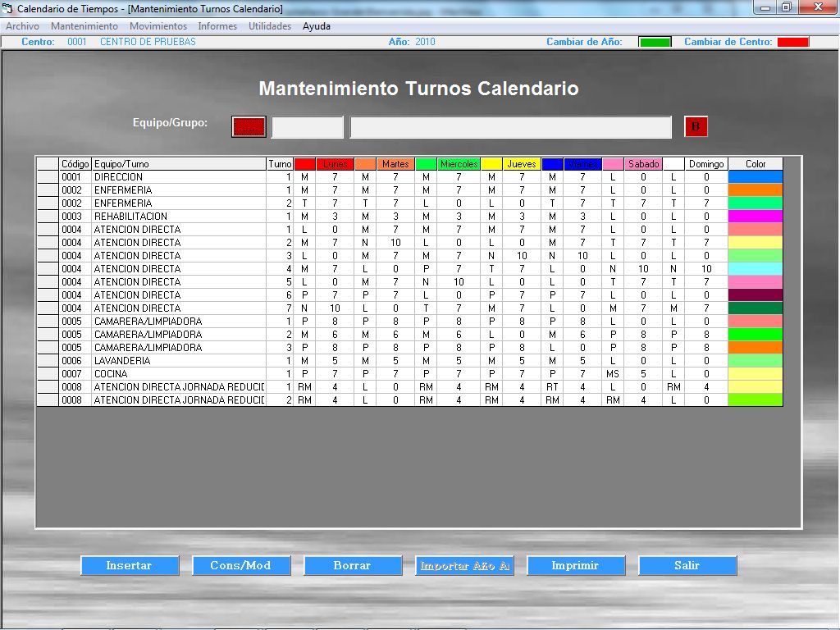Viewport: 840px width, 630px height.
Task: Click the Importar Año button
Action: tap(464, 565)
